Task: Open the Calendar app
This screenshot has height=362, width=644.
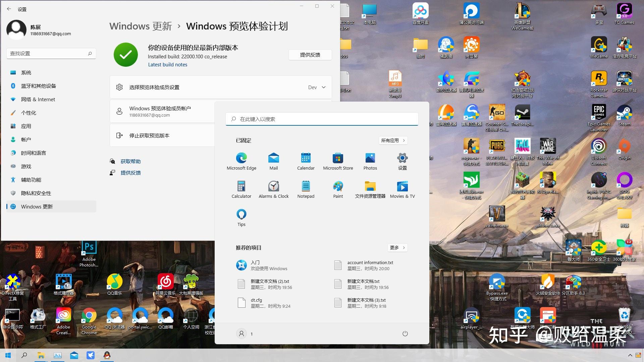Action: pos(306,161)
